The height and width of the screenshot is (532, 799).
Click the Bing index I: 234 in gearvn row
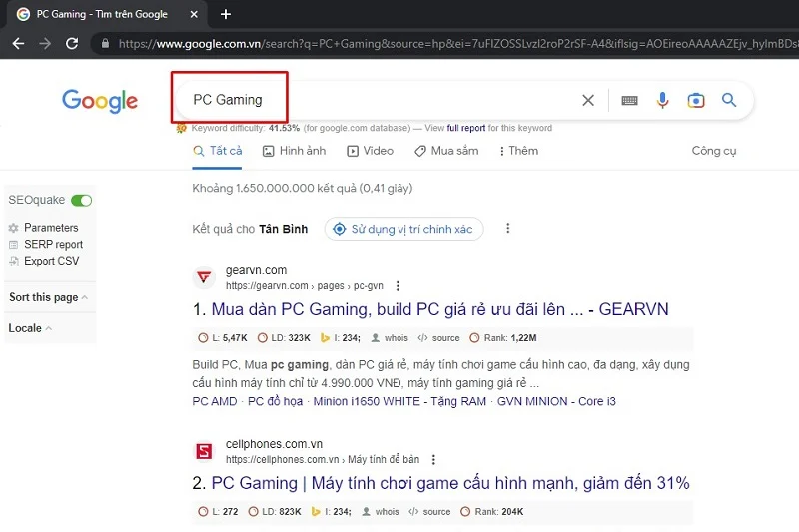click(340, 338)
